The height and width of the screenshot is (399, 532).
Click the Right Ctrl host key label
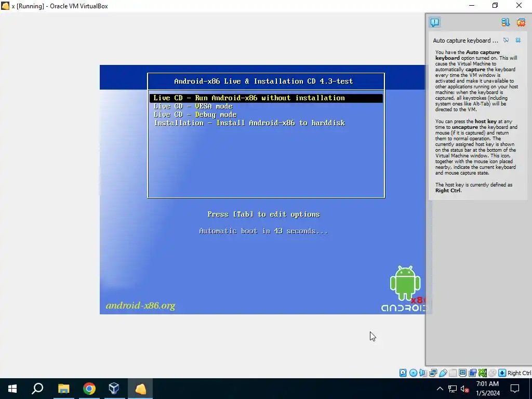(x=519, y=373)
